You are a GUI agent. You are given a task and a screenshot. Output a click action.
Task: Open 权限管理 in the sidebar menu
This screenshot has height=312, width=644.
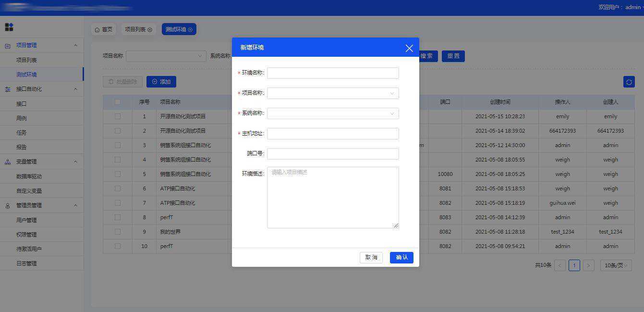42,235
